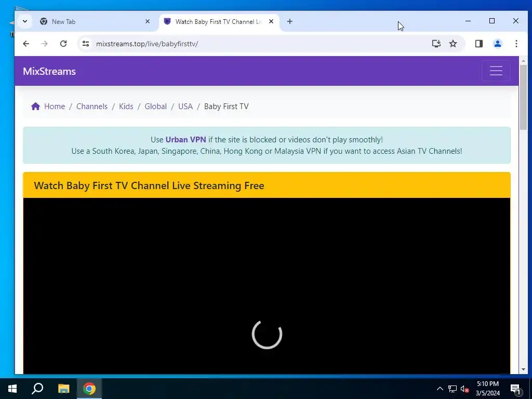This screenshot has width=532, height=399.
Task: Click scrollbar down arrow
Action: click(523, 369)
